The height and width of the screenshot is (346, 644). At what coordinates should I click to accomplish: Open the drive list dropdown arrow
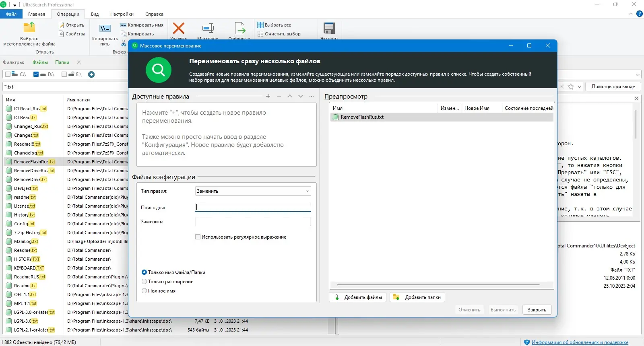(x=638, y=74)
